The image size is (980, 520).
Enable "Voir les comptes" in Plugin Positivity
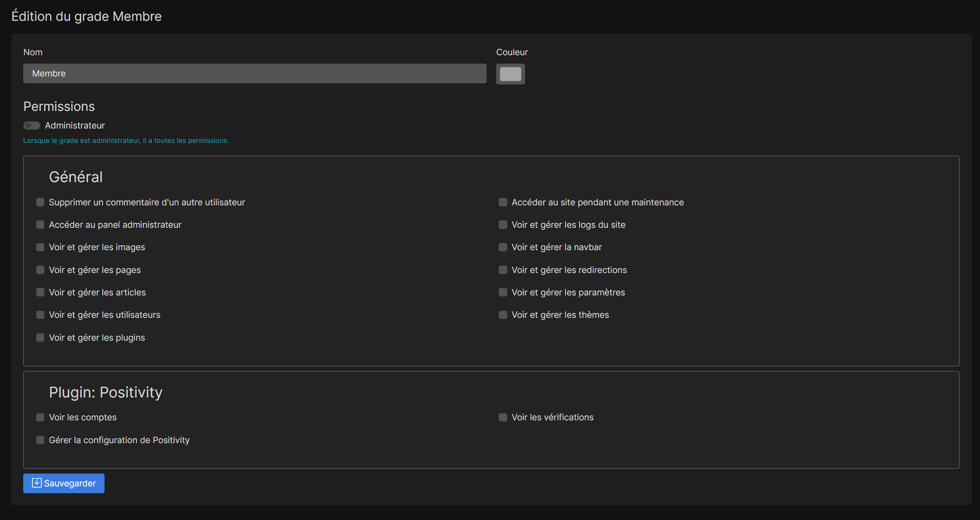point(40,417)
